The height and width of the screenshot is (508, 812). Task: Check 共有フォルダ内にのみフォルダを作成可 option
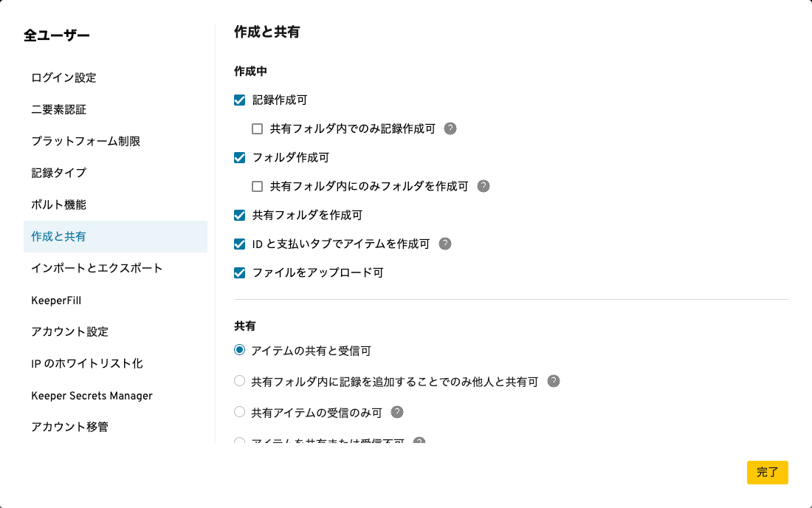257,187
